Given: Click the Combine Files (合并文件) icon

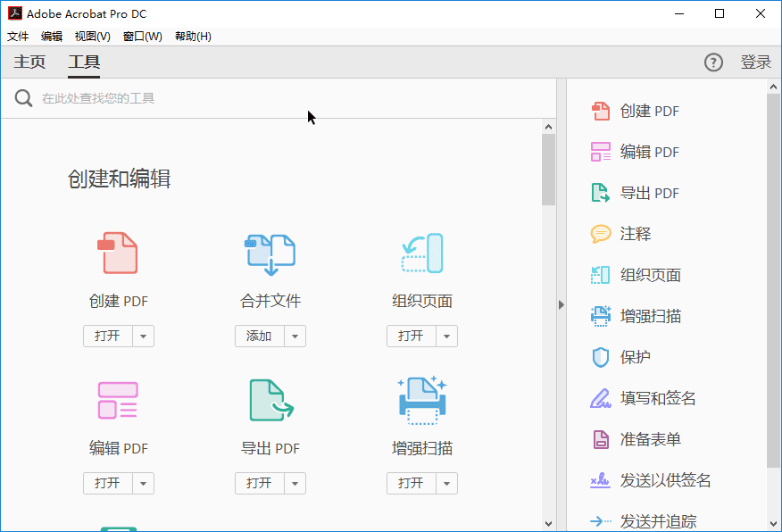Looking at the screenshot, I should pos(270,253).
